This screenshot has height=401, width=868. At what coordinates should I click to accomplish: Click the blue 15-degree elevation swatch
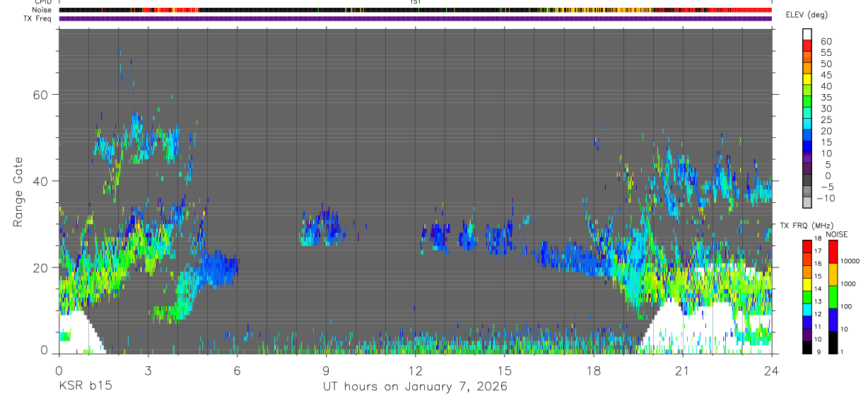click(807, 148)
